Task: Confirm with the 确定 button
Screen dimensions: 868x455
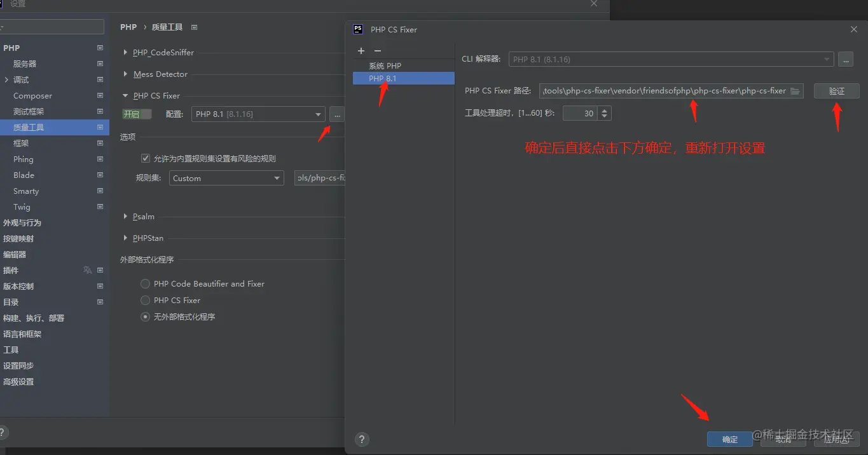Action: [x=730, y=439]
